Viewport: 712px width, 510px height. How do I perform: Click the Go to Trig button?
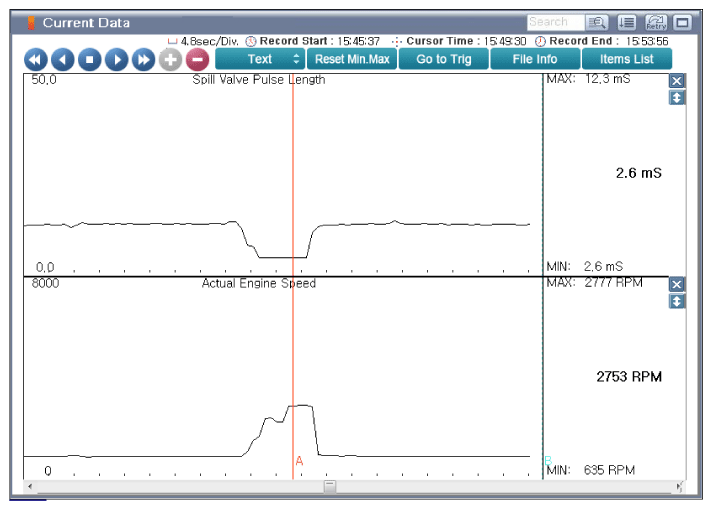click(x=444, y=59)
